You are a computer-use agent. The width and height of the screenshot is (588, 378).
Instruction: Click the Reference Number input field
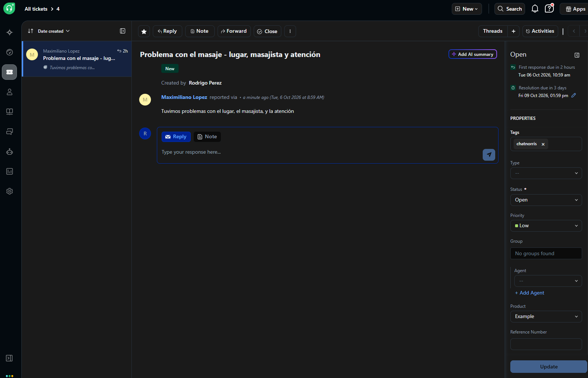tap(546, 344)
